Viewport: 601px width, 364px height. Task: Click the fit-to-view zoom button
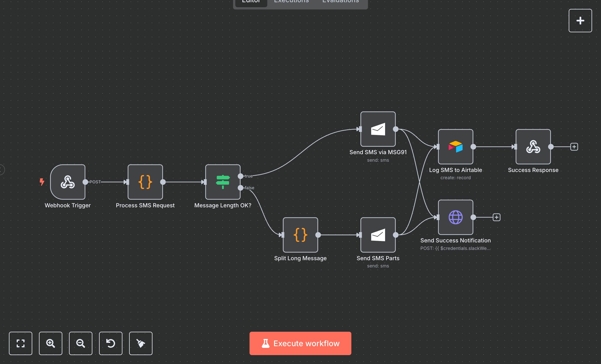(21, 343)
